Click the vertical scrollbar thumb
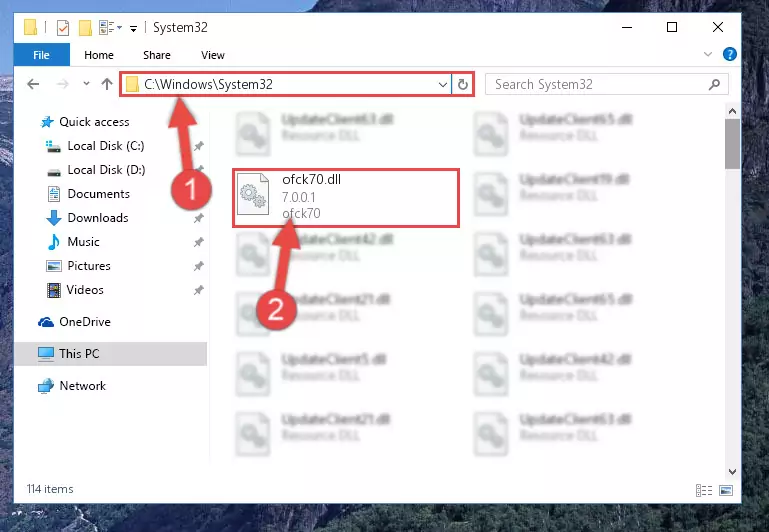769x532 pixels. 732,144
